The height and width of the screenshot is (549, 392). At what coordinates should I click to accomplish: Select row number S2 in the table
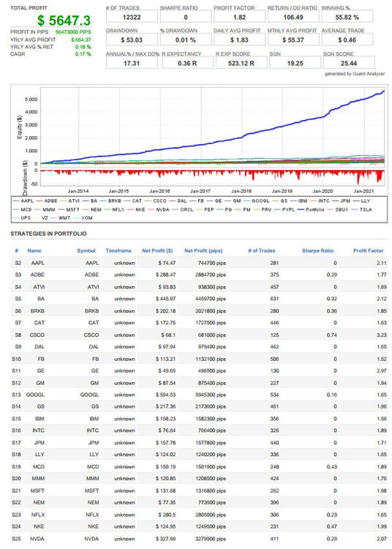(x=18, y=263)
